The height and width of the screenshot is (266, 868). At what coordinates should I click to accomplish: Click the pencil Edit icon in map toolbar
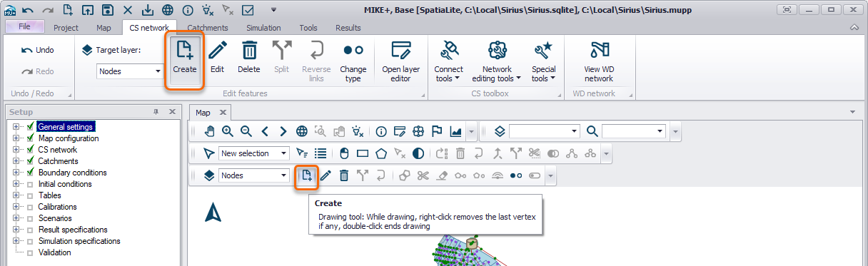[325, 175]
